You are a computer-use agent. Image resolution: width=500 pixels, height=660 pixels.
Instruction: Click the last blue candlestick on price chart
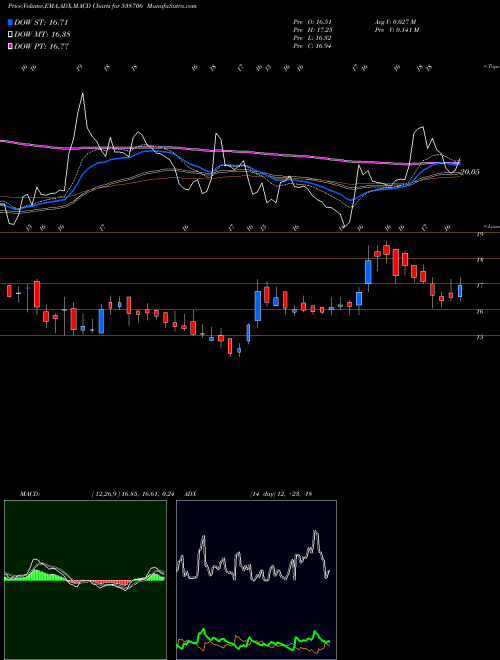pos(460,291)
